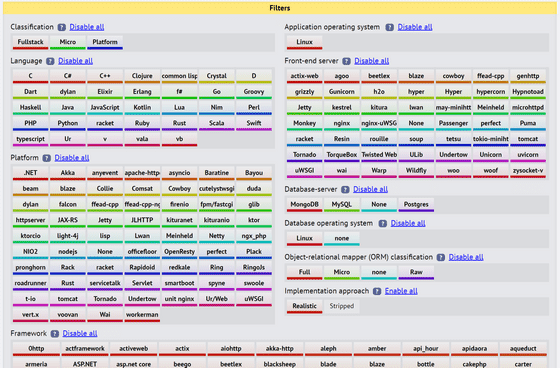This screenshot has height=368, width=560.
Task: Open the help icon beside Database-server
Action: 345,189
